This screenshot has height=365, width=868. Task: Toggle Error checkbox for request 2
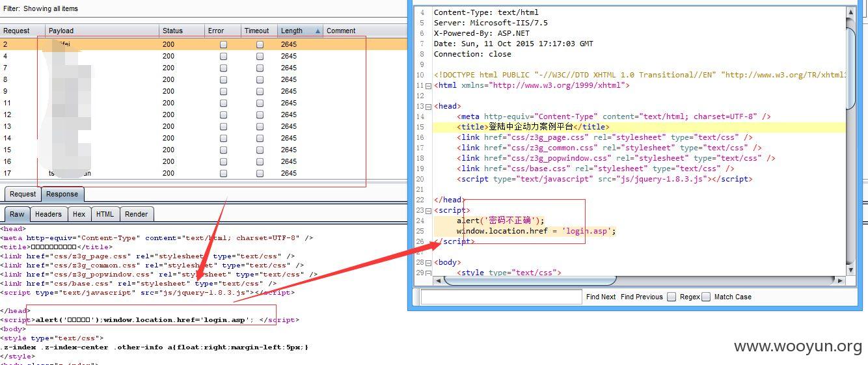point(224,44)
